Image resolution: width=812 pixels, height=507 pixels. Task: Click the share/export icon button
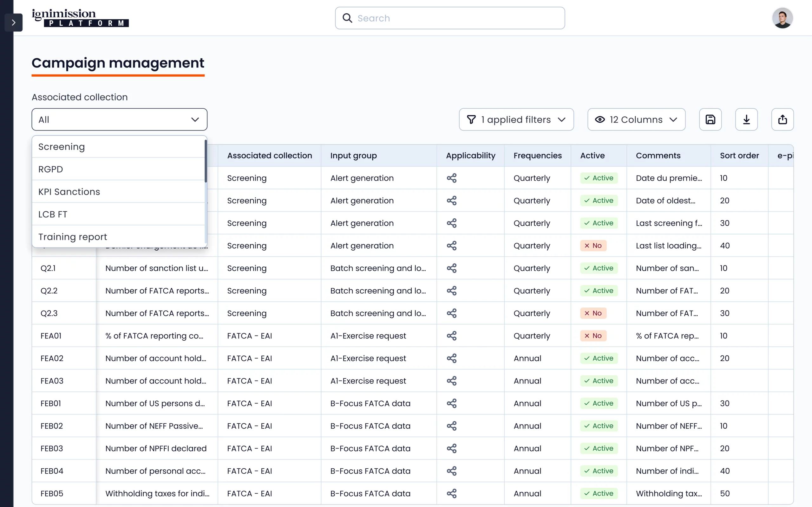click(x=782, y=119)
